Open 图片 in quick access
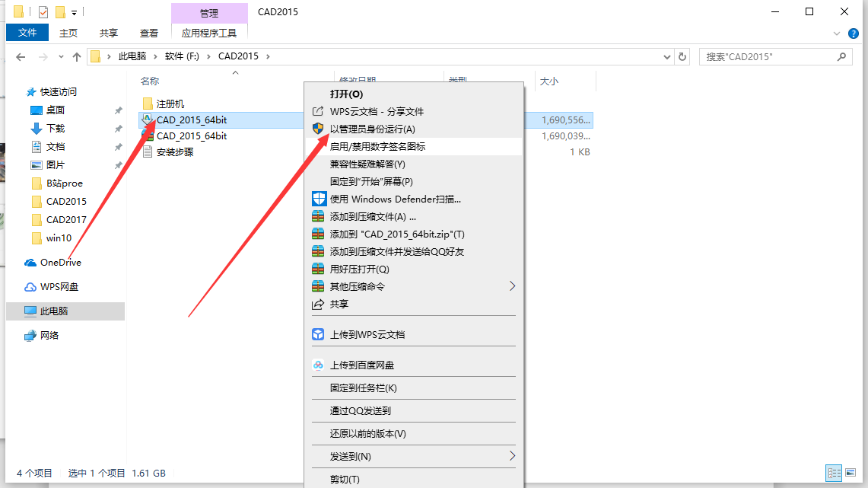 click(x=56, y=165)
